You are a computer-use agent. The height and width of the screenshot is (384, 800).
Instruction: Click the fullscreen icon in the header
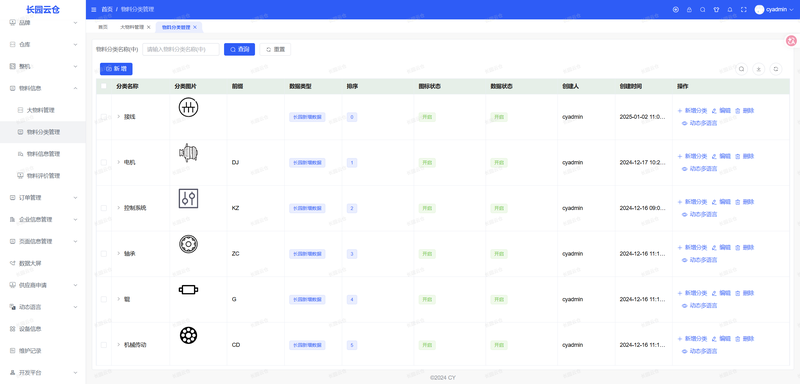tap(743, 9)
